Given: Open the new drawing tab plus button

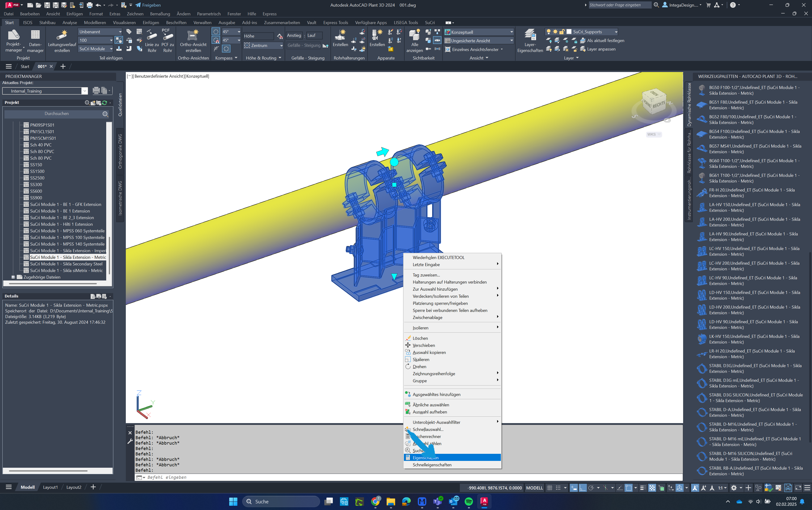Looking at the screenshot, I should (63, 66).
